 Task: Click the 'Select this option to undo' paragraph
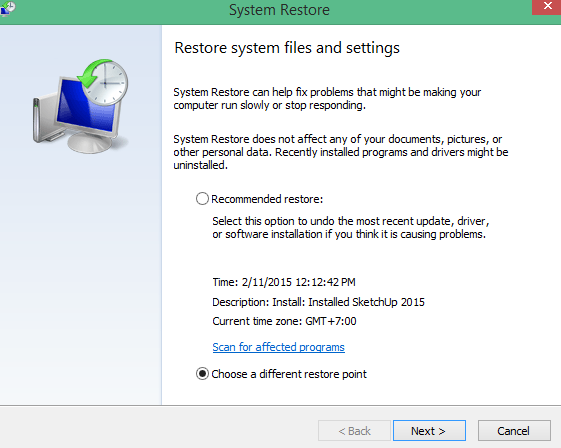click(x=351, y=228)
